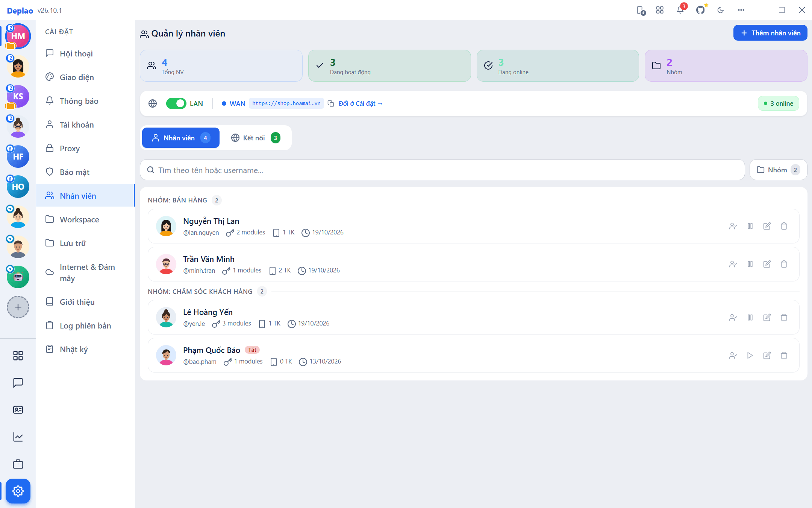Open permissions icon for Trần Văn Minh
Viewport: 812px width, 508px height.
[733, 264]
